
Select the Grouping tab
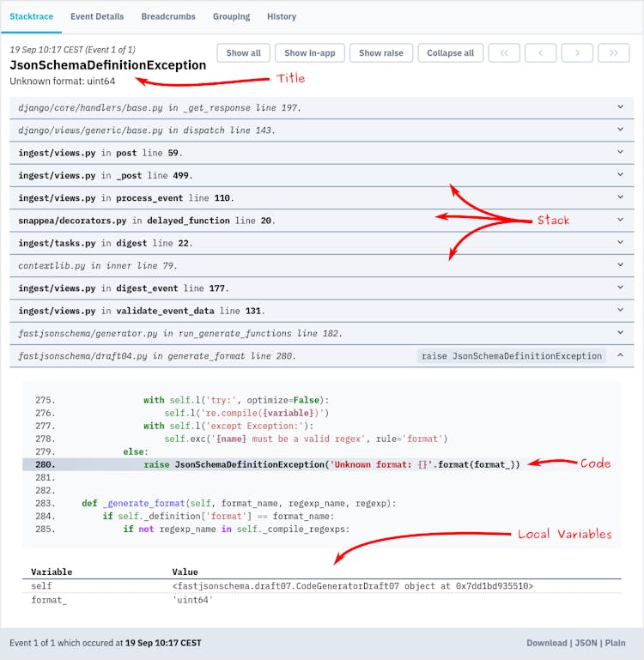click(x=231, y=16)
